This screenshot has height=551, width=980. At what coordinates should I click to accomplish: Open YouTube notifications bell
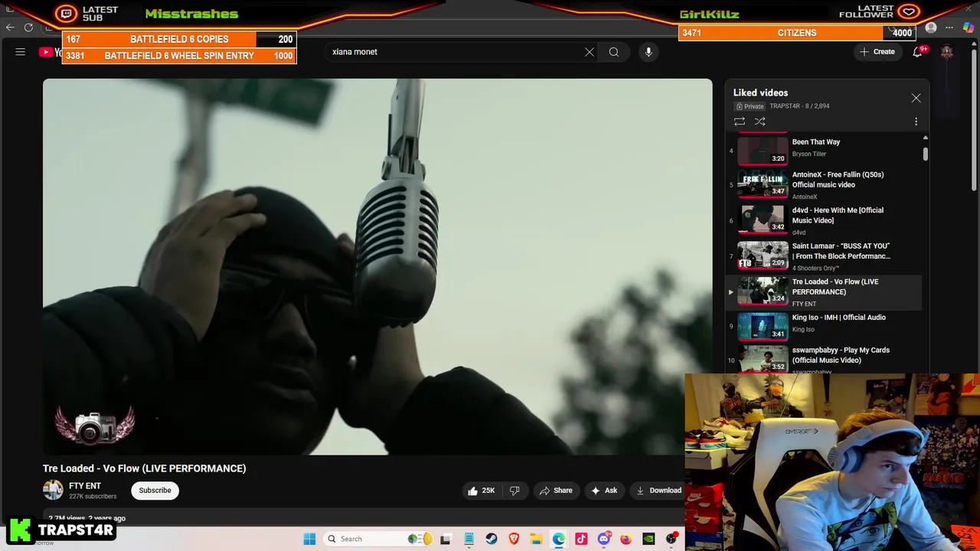(x=917, y=52)
